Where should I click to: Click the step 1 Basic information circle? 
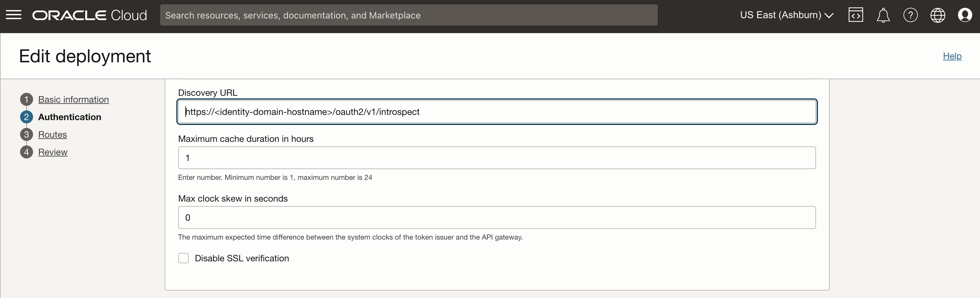(26, 99)
